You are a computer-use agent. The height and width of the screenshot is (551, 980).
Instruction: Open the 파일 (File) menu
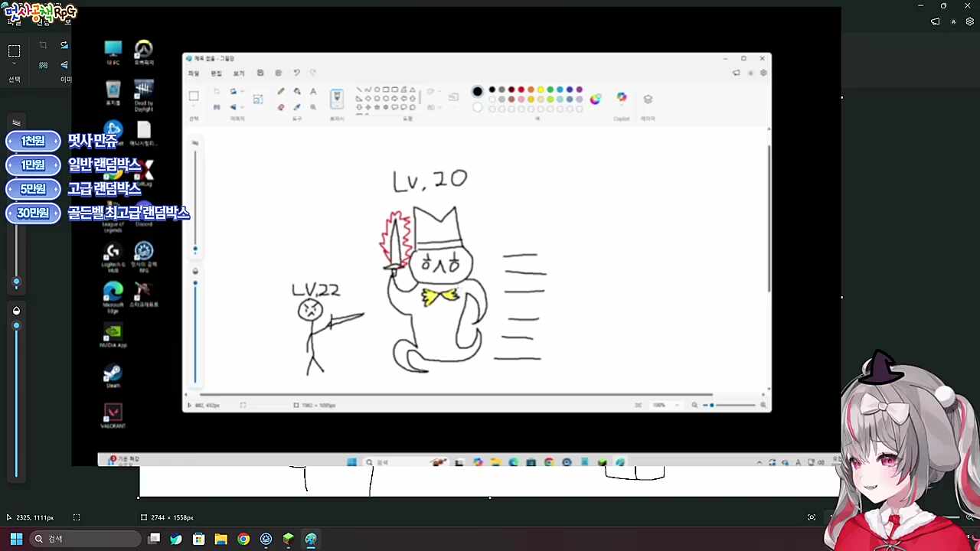click(x=192, y=72)
